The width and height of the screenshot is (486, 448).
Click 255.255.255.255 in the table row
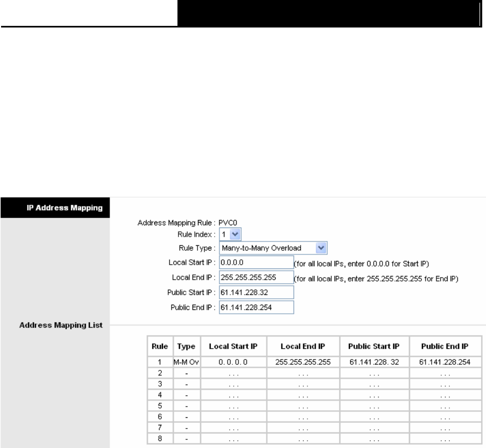pos(303,362)
